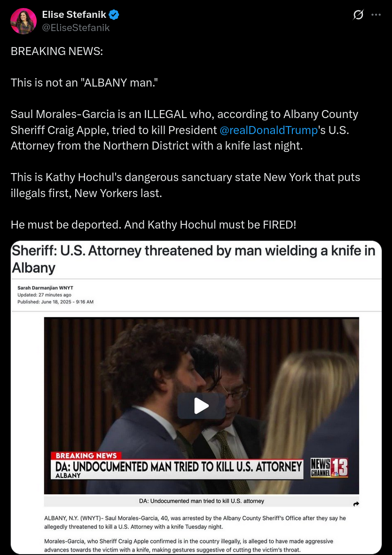The height and width of the screenshot is (555, 392).
Task: Click the share arrow below the video
Action: (356, 504)
